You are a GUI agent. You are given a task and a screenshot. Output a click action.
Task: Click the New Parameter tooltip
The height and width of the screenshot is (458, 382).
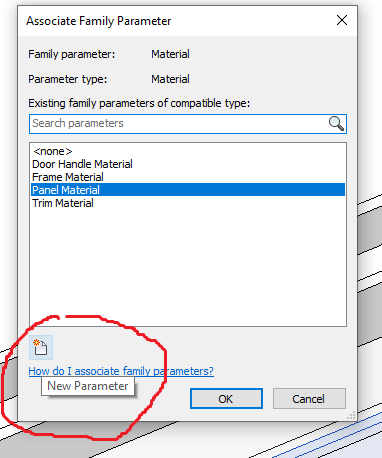point(88,386)
